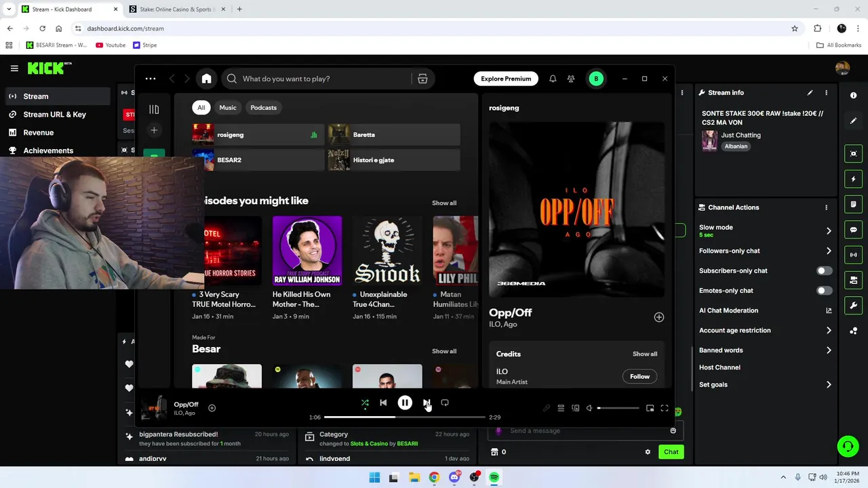Viewport: 868px width, 488px height.
Task: Open AI Chat Moderation external link
Action: tap(829, 310)
